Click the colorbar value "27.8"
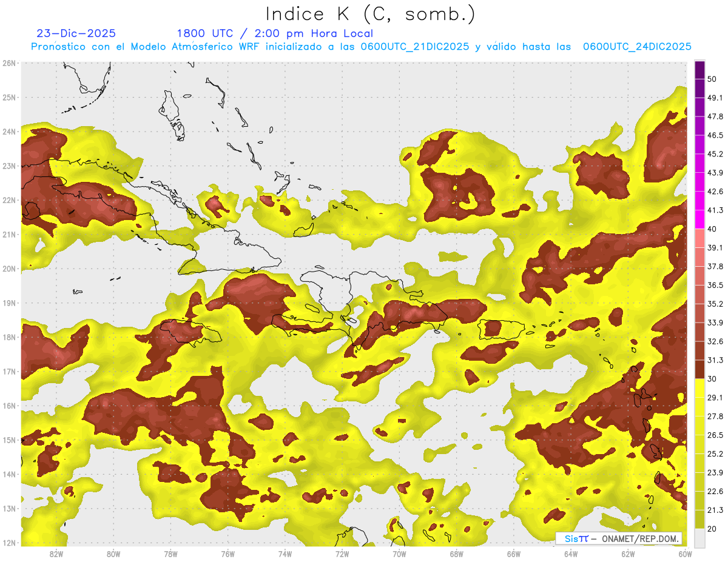 tap(715, 416)
